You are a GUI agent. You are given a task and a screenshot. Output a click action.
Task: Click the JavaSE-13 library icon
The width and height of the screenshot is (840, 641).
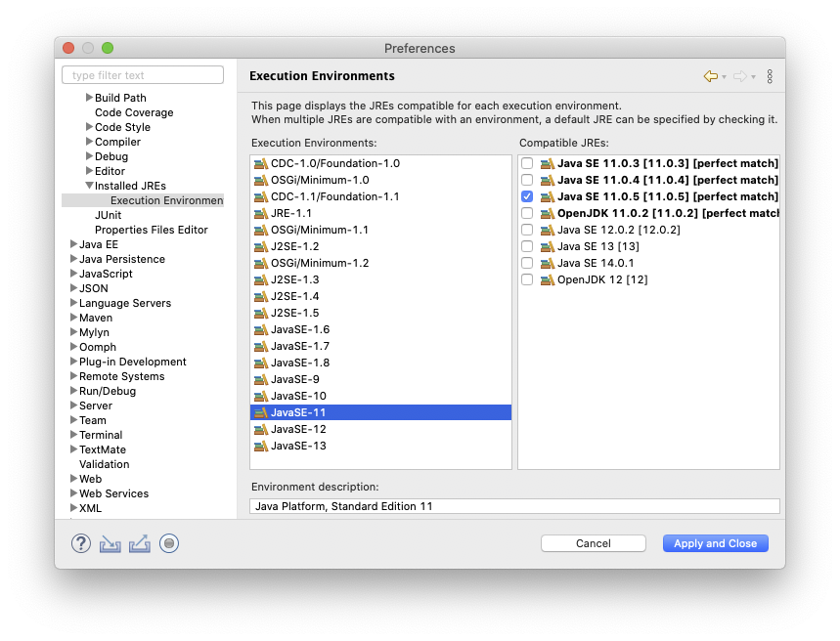coord(261,447)
